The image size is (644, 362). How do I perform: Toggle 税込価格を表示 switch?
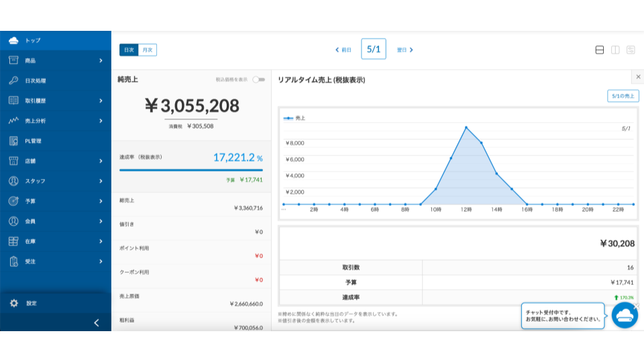258,79
